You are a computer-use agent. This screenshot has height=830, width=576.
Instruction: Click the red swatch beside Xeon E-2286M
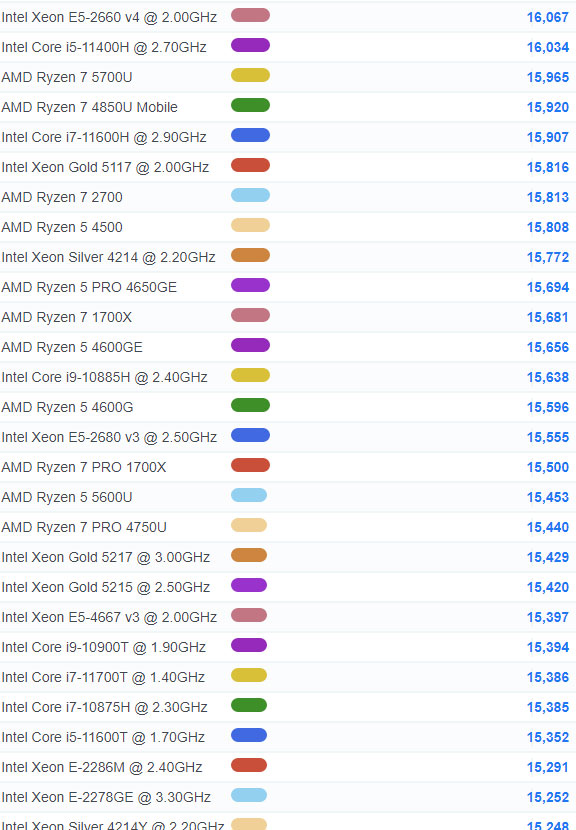249,765
